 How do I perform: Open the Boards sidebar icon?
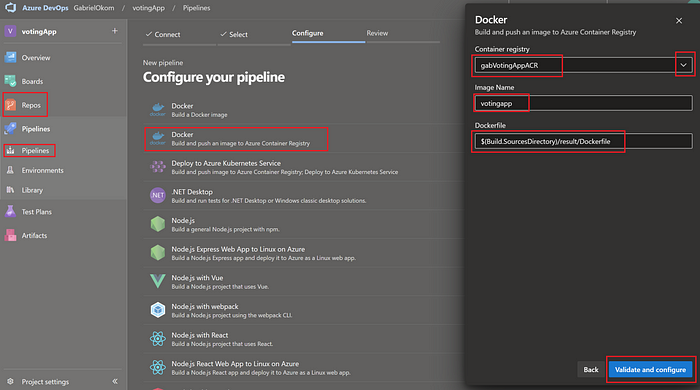coord(10,81)
